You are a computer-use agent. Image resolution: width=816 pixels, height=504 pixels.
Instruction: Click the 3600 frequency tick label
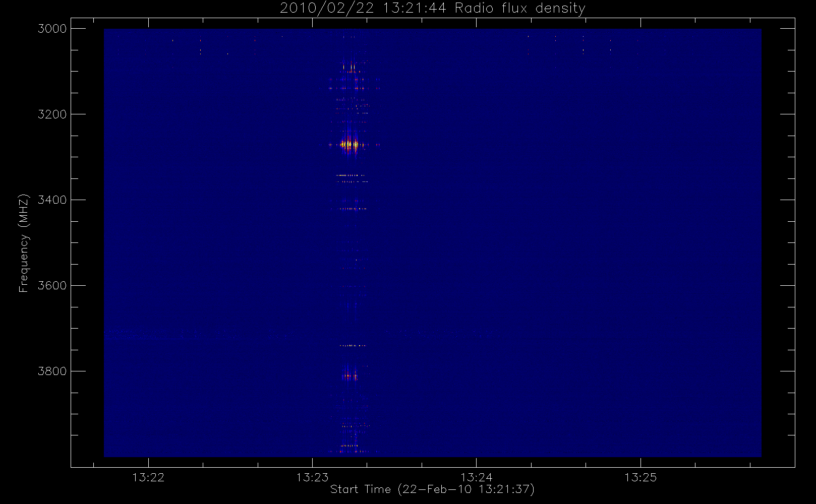(x=52, y=286)
